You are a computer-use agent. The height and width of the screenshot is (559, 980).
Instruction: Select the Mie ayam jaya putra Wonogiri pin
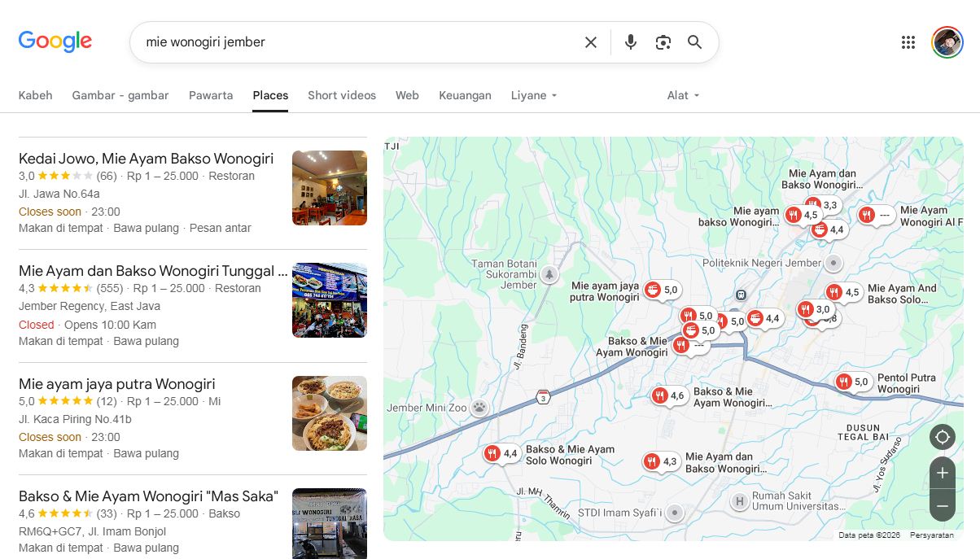click(x=653, y=290)
